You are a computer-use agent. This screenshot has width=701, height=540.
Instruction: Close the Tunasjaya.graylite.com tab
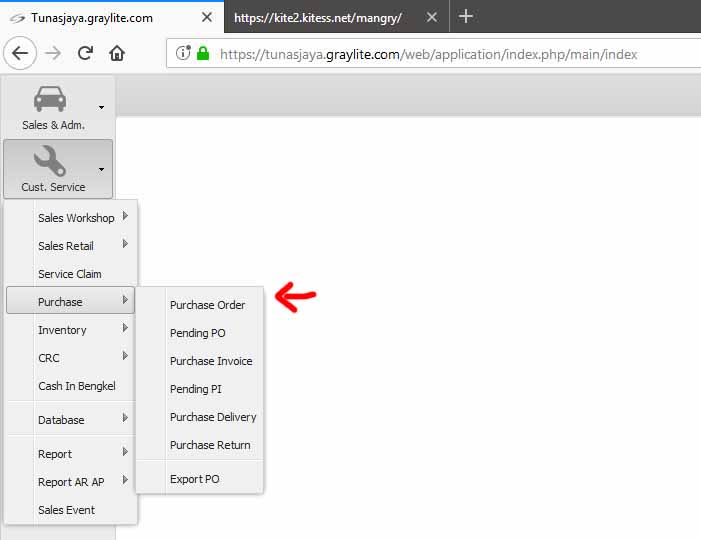pos(206,17)
